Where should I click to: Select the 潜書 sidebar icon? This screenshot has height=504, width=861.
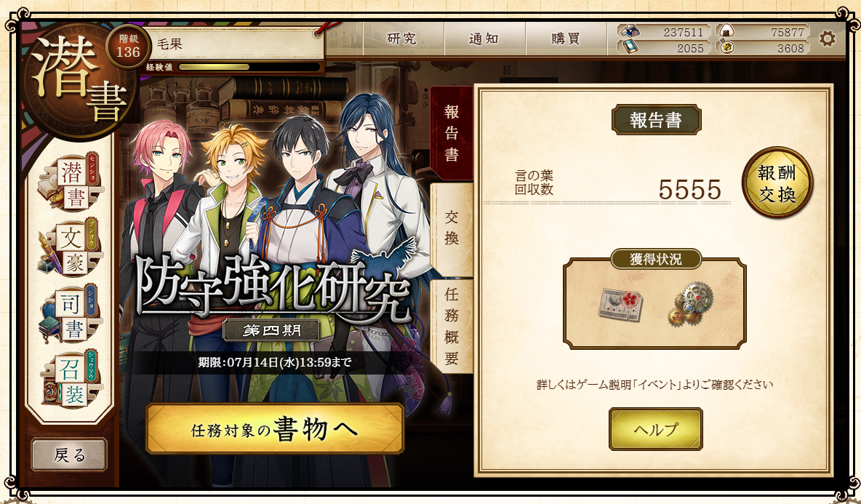pyautogui.click(x=70, y=183)
